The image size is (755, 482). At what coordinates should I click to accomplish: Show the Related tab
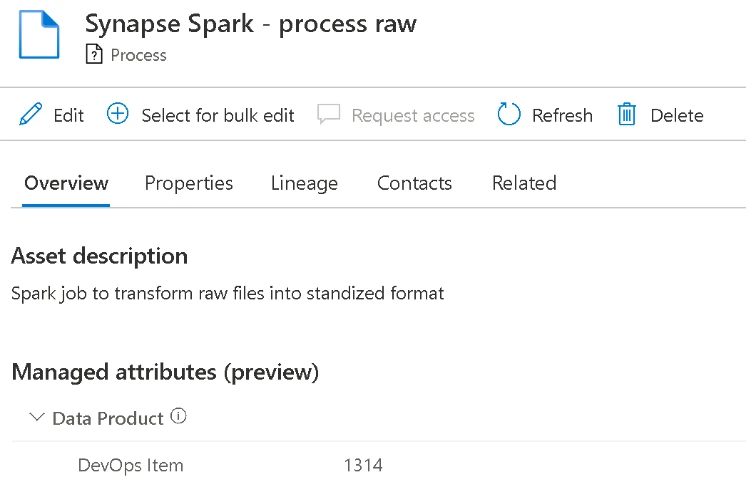[x=524, y=183]
